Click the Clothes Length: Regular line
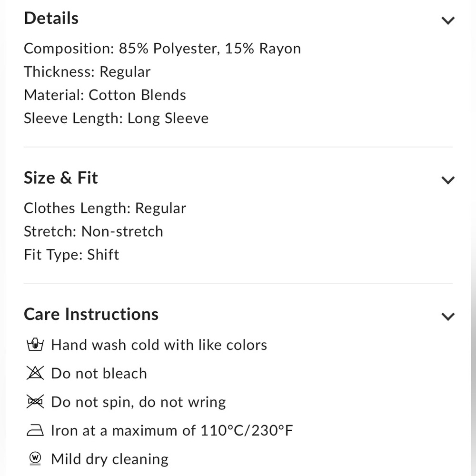 pos(105,208)
